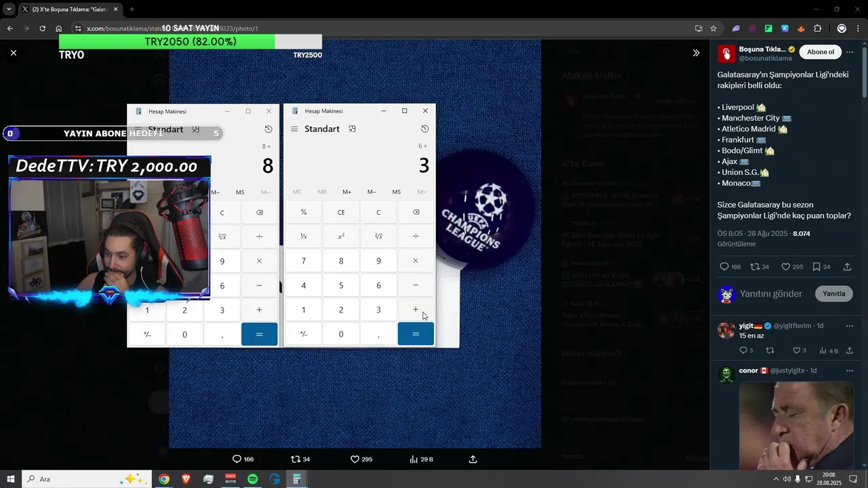Image resolution: width=868 pixels, height=488 pixels.
Task: Reply to yigit's comment
Action: point(743,350)
